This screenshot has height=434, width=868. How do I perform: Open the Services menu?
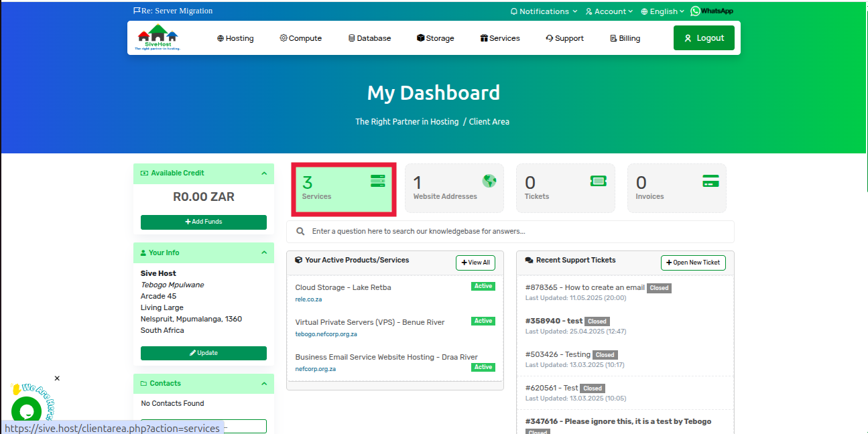500,38
